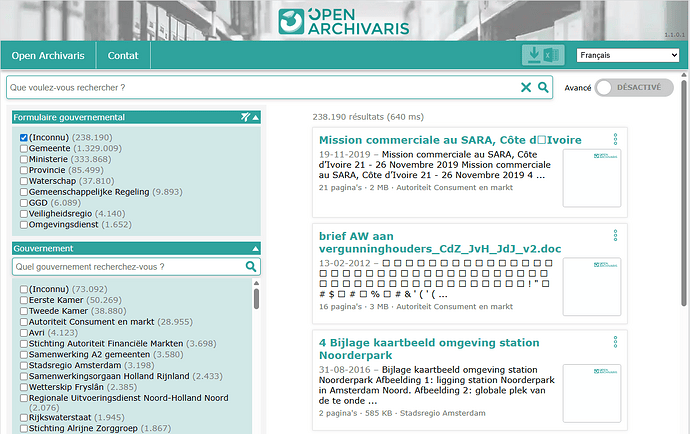Viewport: 690px width, 434px height.
Task: Go to the Contat menu item
Action: (x=123, y=56)
